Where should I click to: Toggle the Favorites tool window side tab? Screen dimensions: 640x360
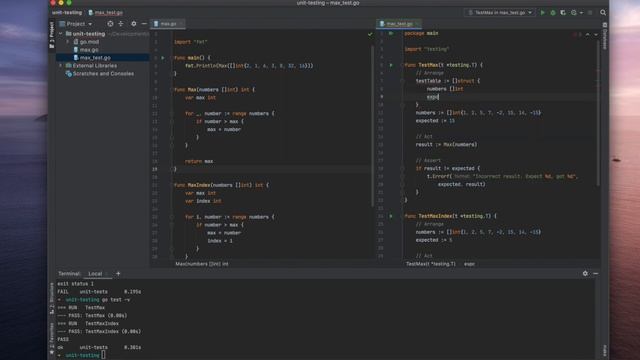click(51, 338)
